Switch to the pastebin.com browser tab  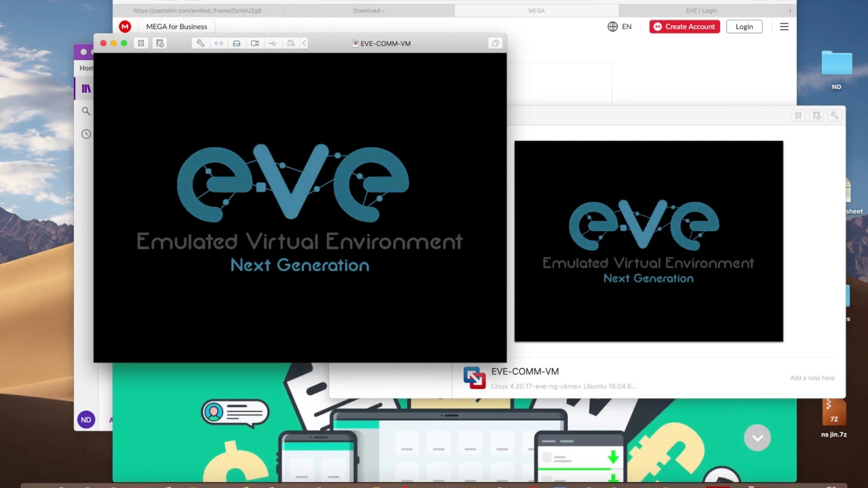click(197, 10)
